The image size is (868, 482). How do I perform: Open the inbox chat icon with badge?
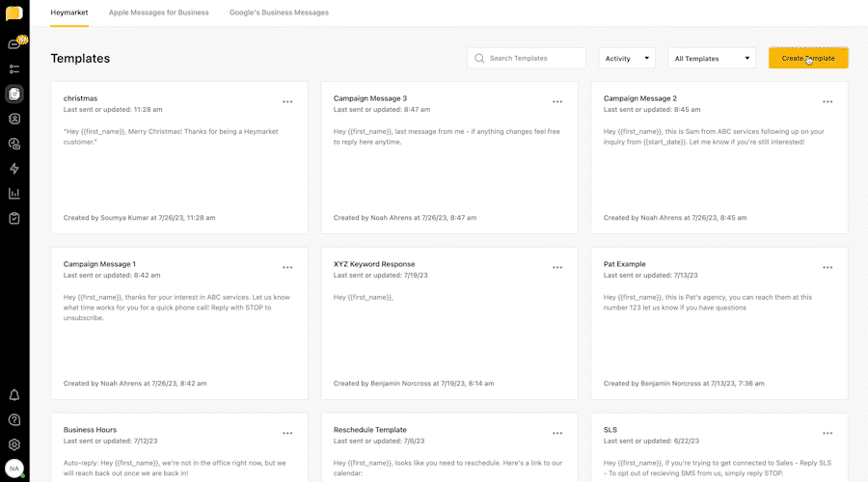point(14,43)
